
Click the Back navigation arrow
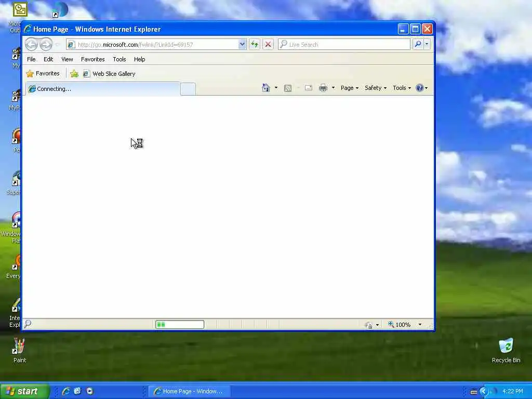pos(31,44)
